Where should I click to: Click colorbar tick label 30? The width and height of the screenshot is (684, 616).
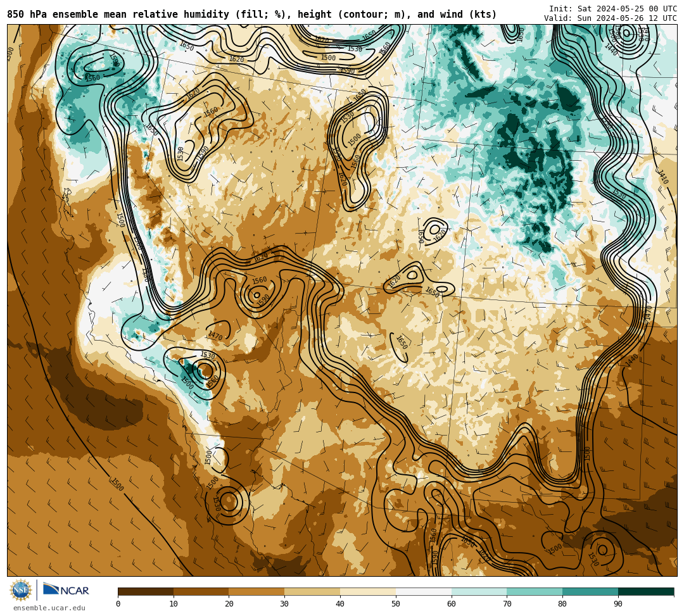click(284, 604)
